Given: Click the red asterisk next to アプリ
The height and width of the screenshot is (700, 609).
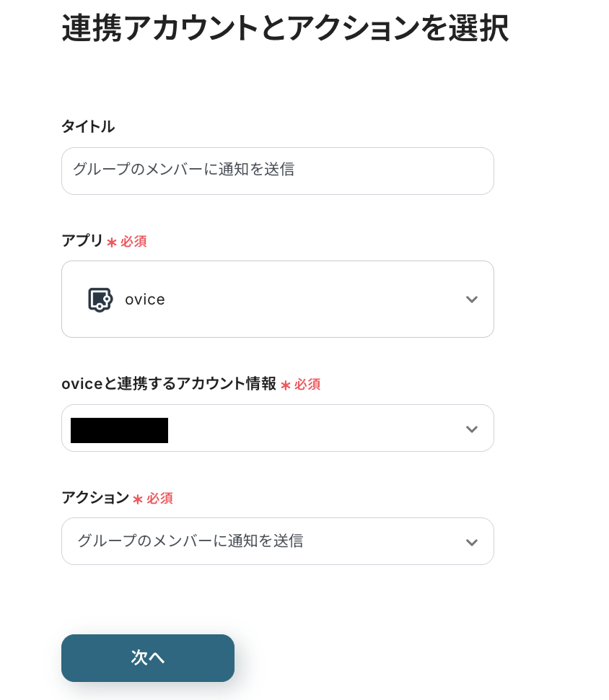Looking at the screenshot, I should point(112,242).
